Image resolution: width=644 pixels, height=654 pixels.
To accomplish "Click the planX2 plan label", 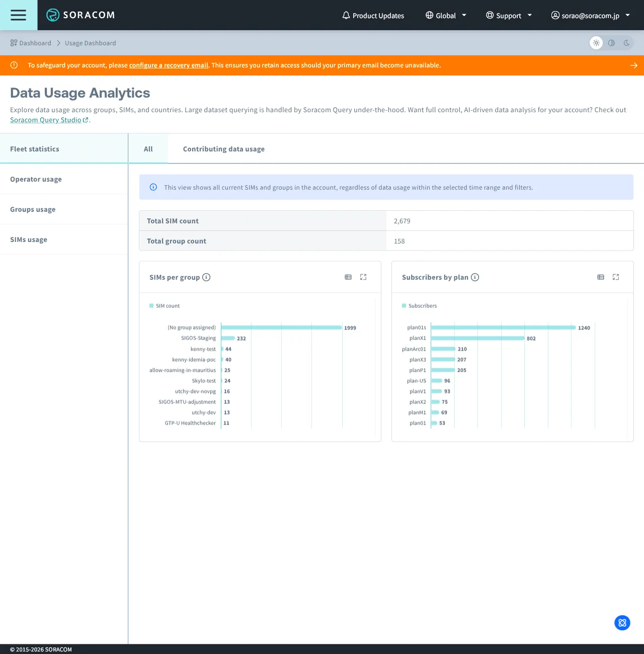I will (418, 402).
